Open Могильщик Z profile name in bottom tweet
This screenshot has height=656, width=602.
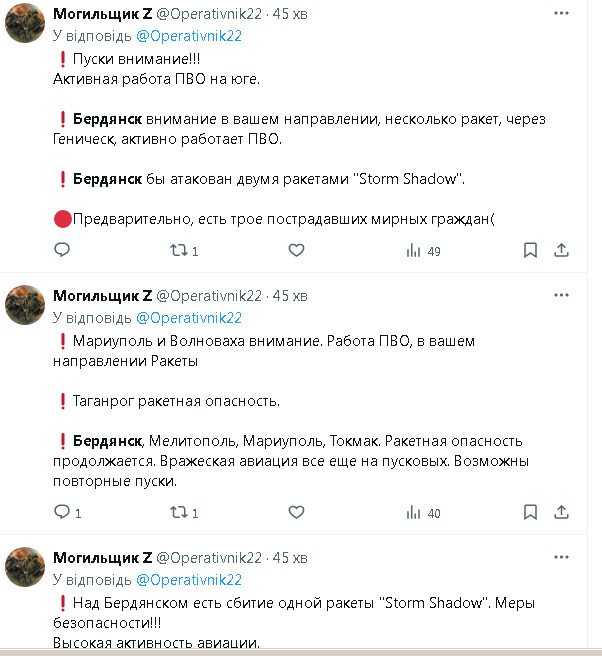[102, 557]
